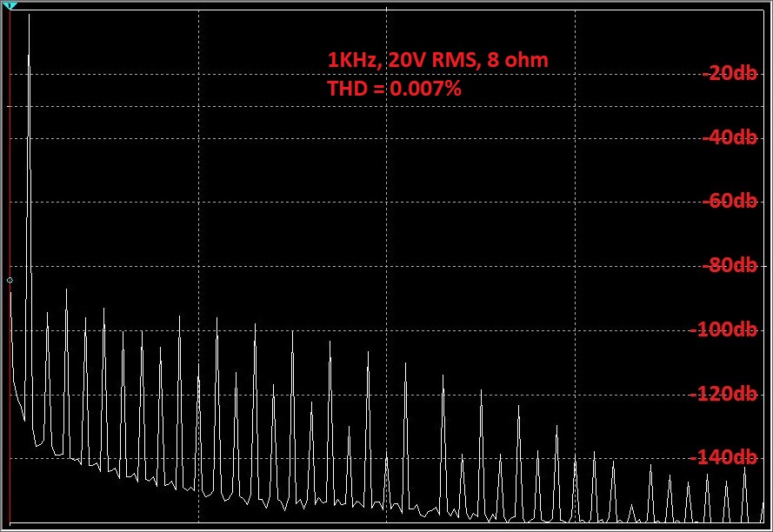Click the -60db scale label
The height and width of the screenshot is (532, 773).
point(730,201)
